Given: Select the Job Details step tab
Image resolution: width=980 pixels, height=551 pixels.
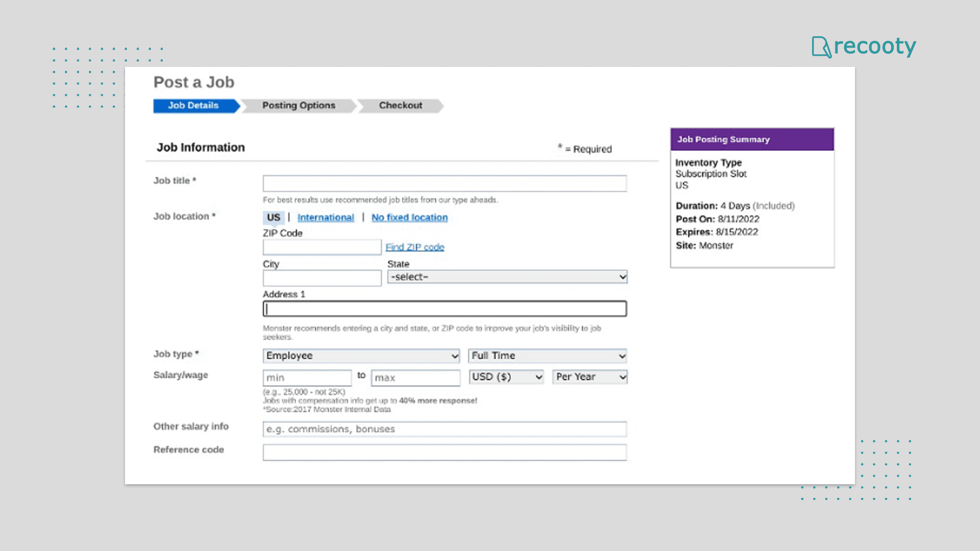Looking at the screenshot, I should 194,106.
